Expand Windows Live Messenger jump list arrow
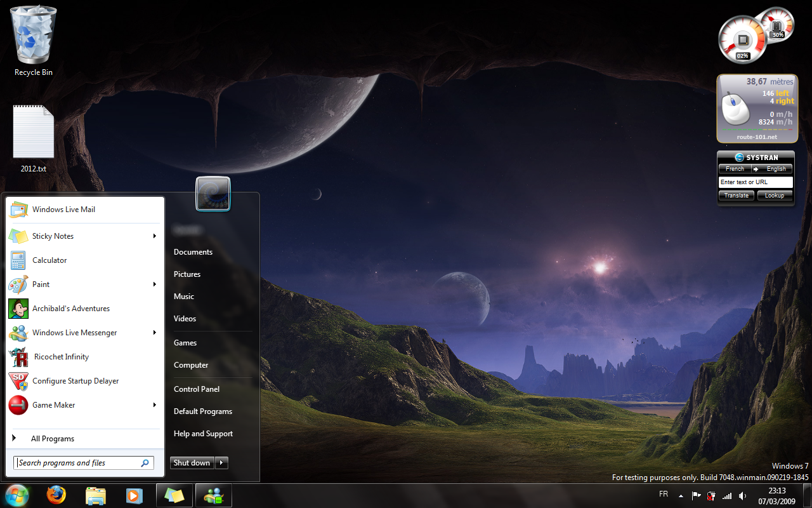This screenshot has height=508, width=812. click(154, 333)
